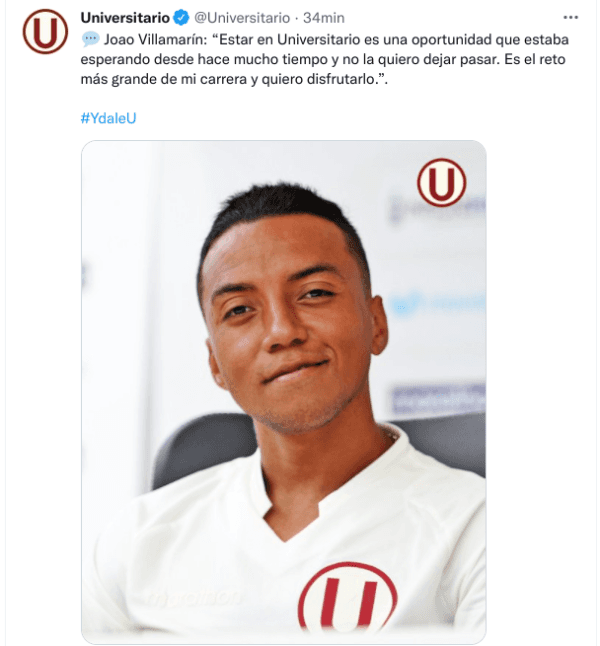Viewport: 600px width, 646px height.
Task: Click the @Universitario handle
Action: [x=242, y=18]
